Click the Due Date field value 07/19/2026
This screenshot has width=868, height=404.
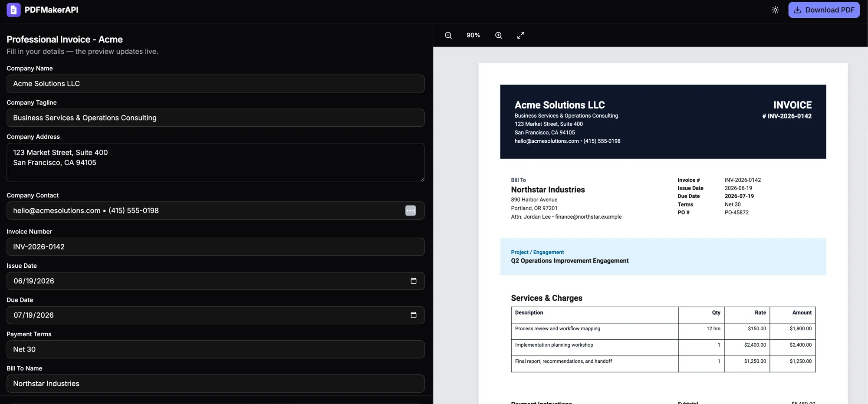coord(33,315)
